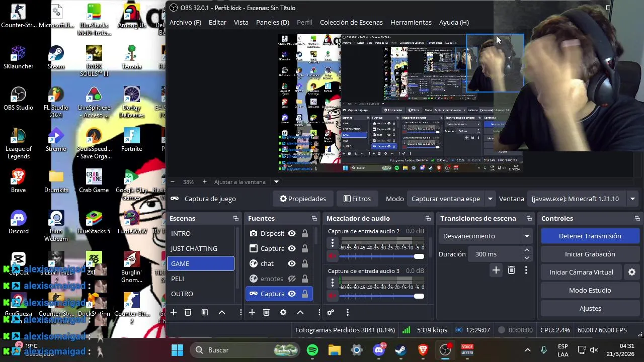Toggle mute on Captura de entrada audio 2

click(332, 256)
